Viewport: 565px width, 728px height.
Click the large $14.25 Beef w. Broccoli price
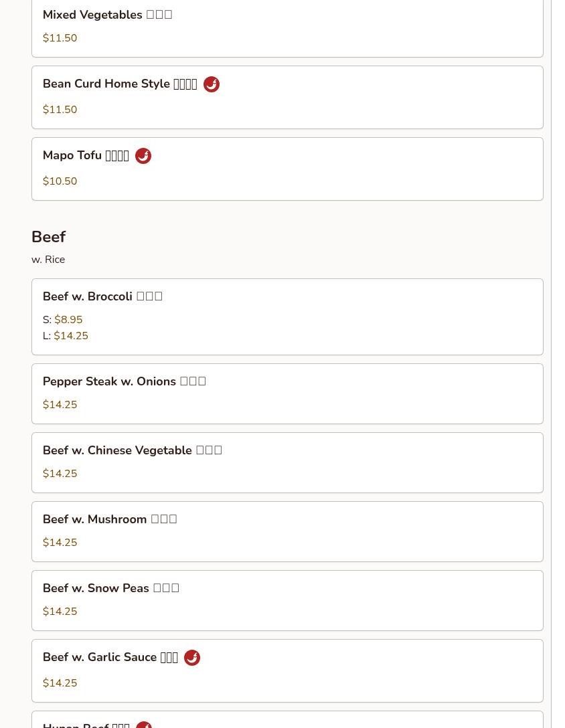click(71, 336)
